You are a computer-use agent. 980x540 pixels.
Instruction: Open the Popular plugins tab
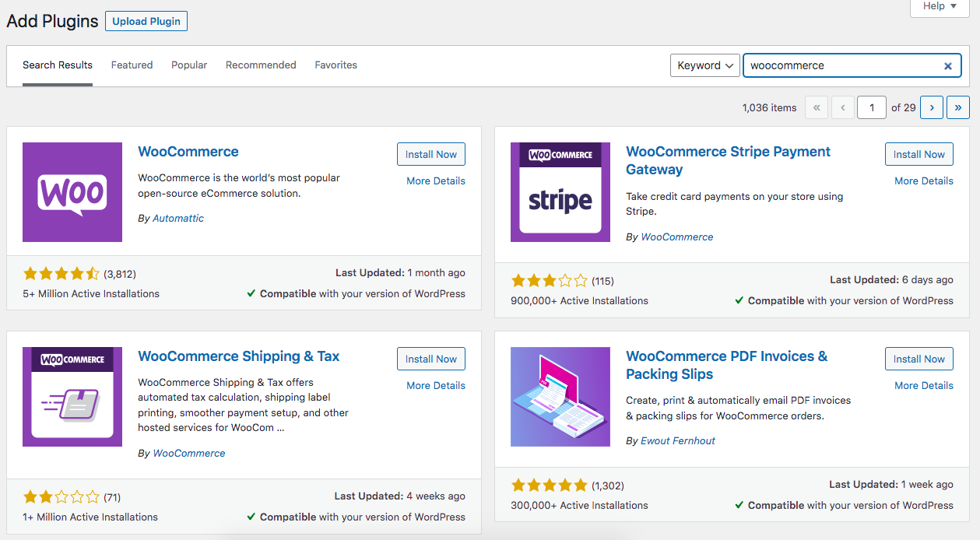(x=189, y=65)
